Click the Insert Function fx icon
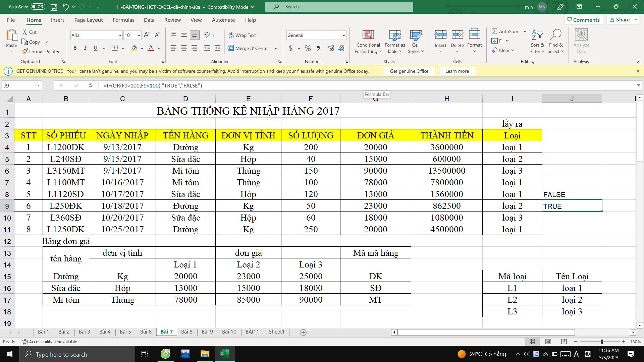Viewport: 644px width, 362px height. point(91,85)
